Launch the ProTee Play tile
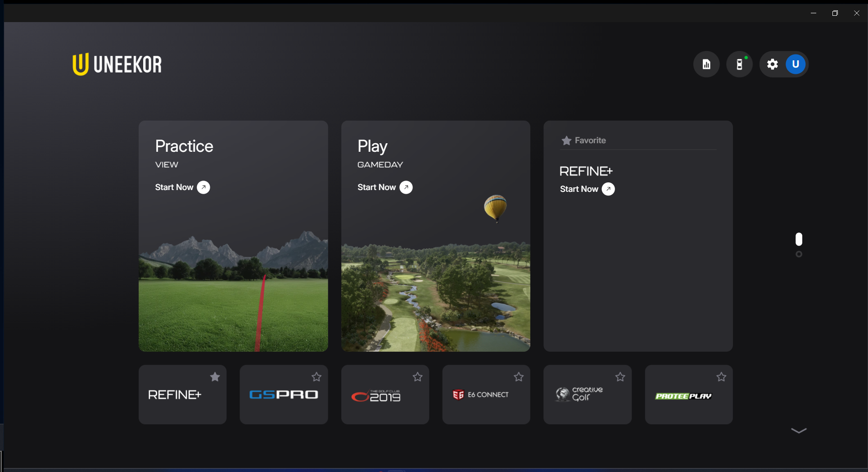This screenshot has width=868, height=472. tap(689, 395)
